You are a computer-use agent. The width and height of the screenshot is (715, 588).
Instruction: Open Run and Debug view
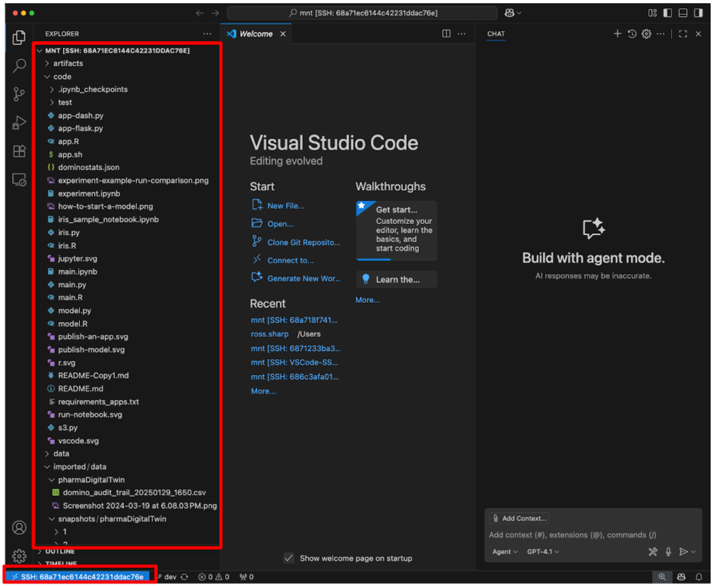(x=19, y=122)
